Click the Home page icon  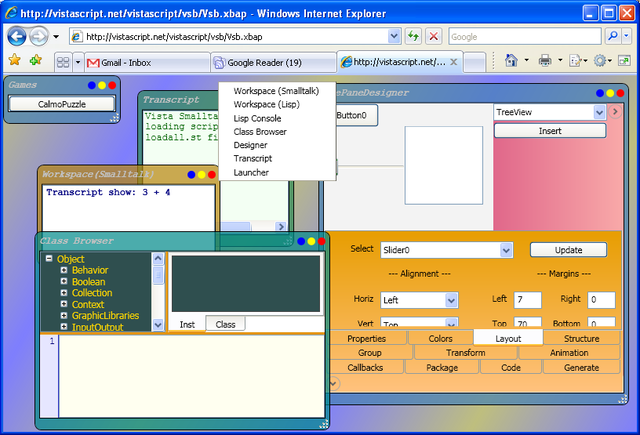tap(511, 60)
